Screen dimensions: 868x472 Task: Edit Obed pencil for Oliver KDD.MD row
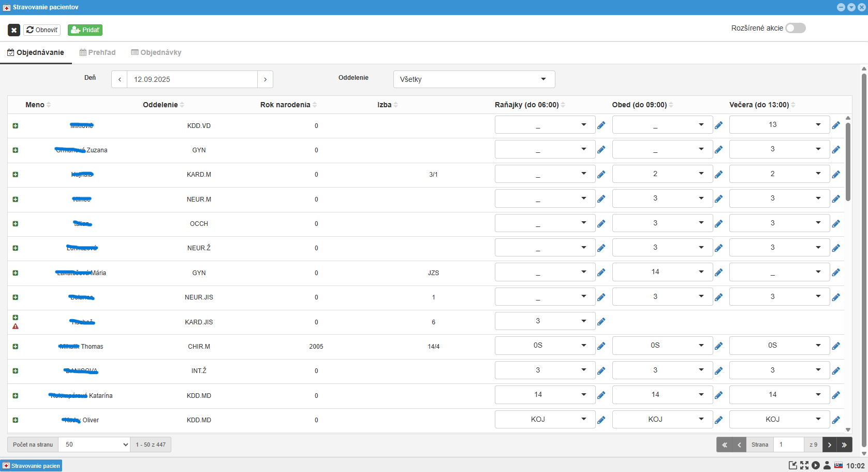point(718,420)
